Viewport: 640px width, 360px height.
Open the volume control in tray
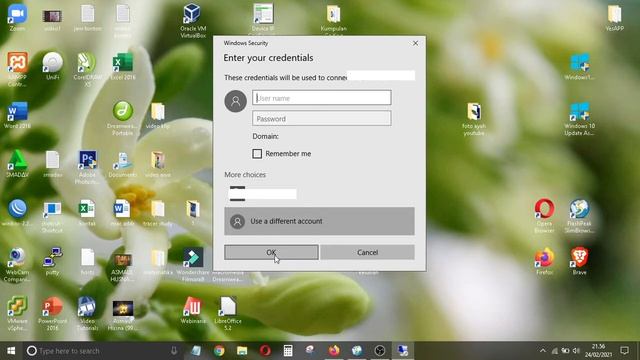[x=576, y=351]
